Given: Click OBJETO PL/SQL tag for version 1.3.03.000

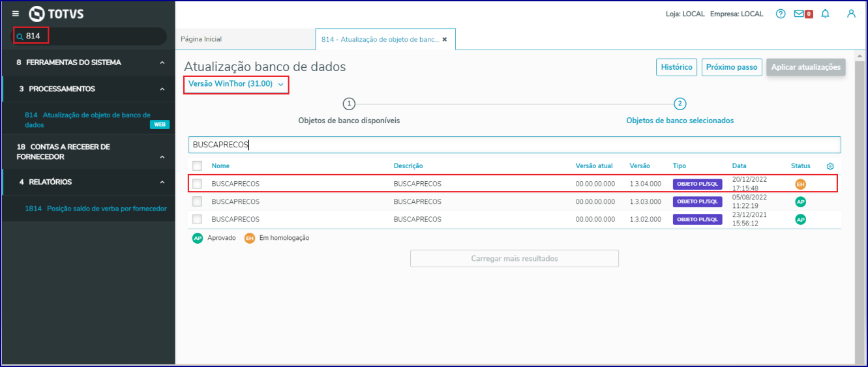Looking at the screenshot, I should 697,201.
